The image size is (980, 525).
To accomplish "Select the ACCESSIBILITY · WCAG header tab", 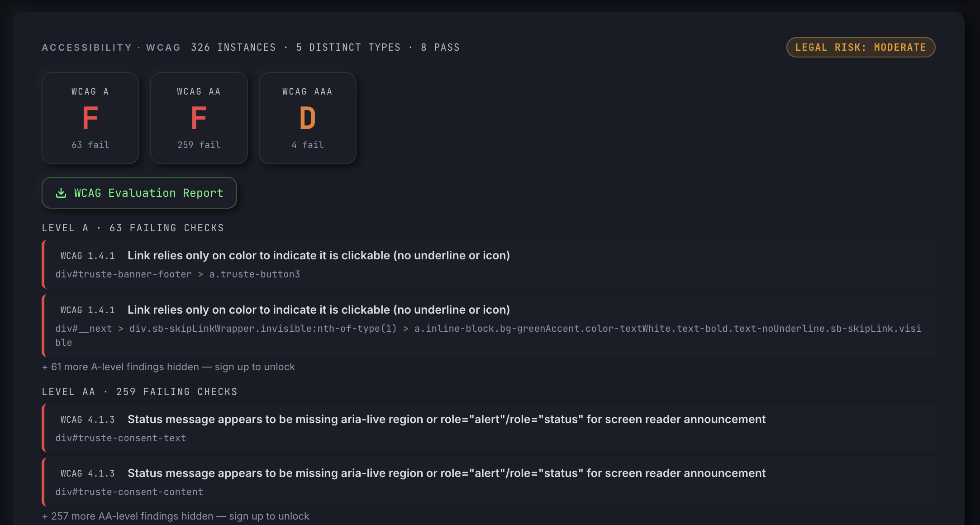I will pos(110,47).
